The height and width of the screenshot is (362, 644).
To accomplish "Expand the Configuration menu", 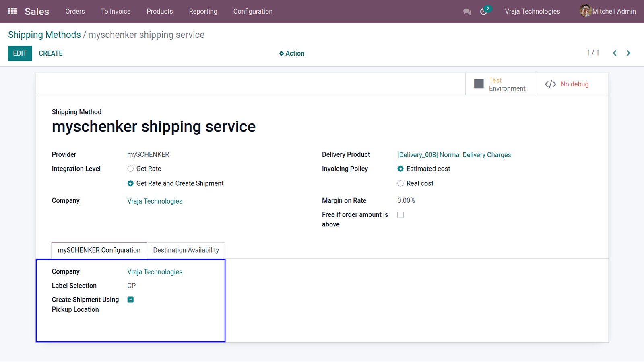I will tap(253, 11).
